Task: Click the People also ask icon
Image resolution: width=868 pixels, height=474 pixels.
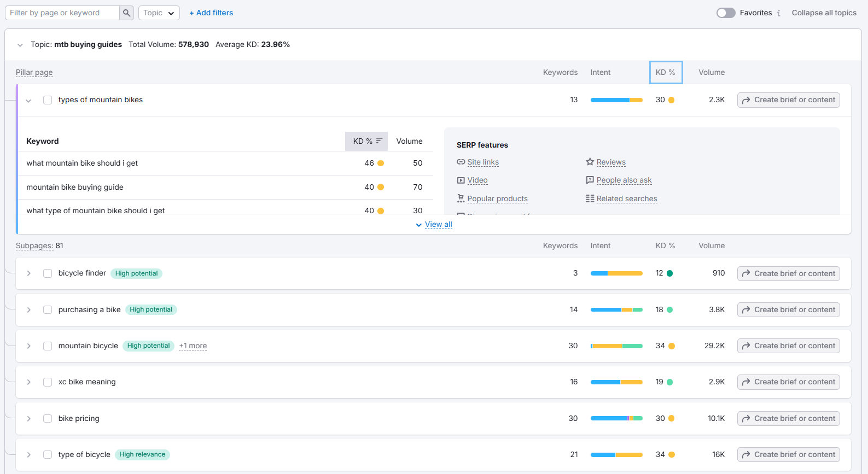Action: point(590,180)
